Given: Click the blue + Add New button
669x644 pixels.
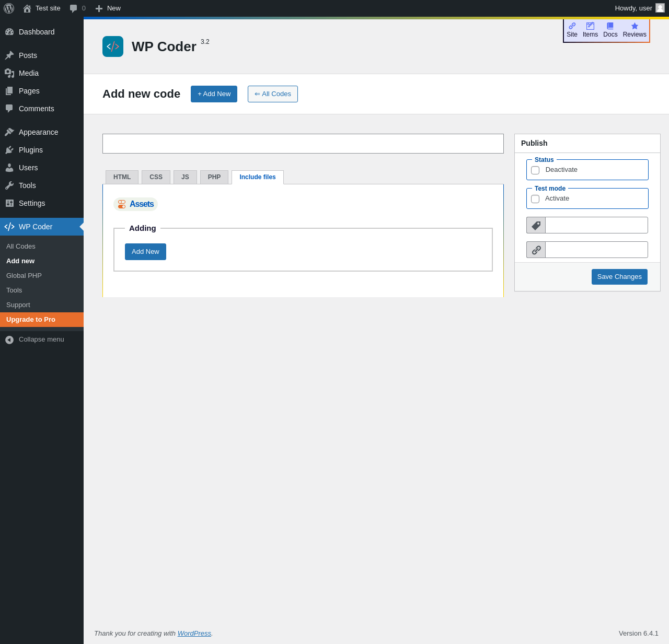Looking at the screenshot, I should [214, 94].
